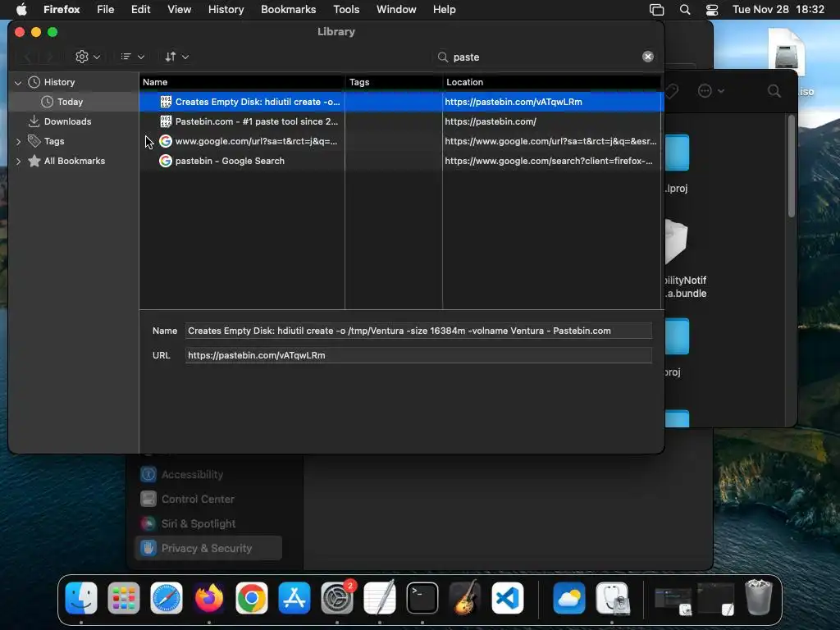
Task: Select History in the Library sidebar
Action: coord(59,82)
